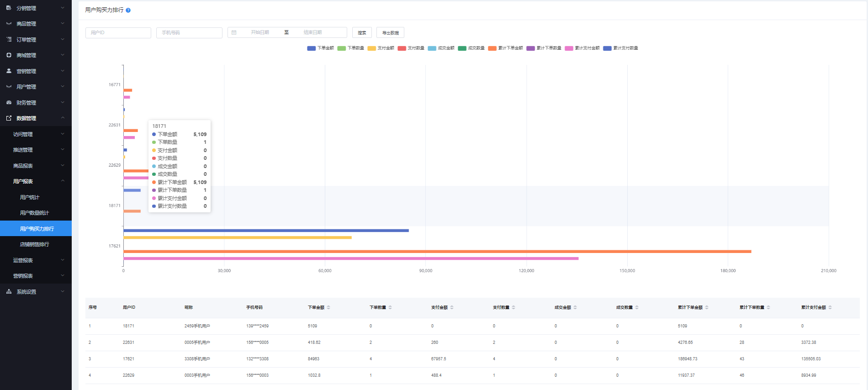Viewport: 868px width, 390px height.
Task: Click the 搜索 button
Action: pos(362,32)
